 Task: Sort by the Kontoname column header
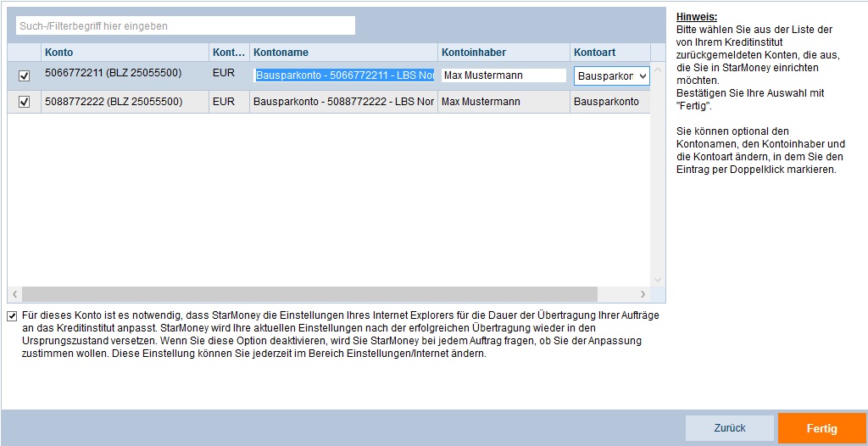click(x=344, y=53)
